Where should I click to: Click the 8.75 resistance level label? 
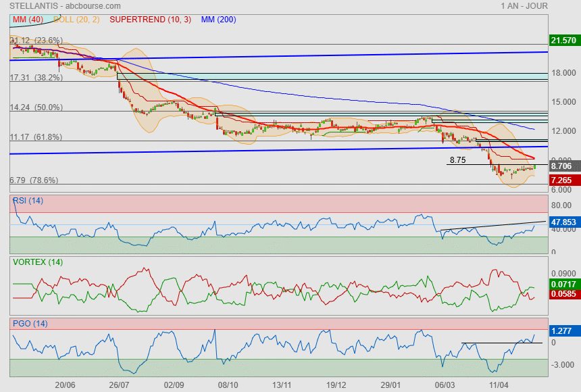click(457, 160)
